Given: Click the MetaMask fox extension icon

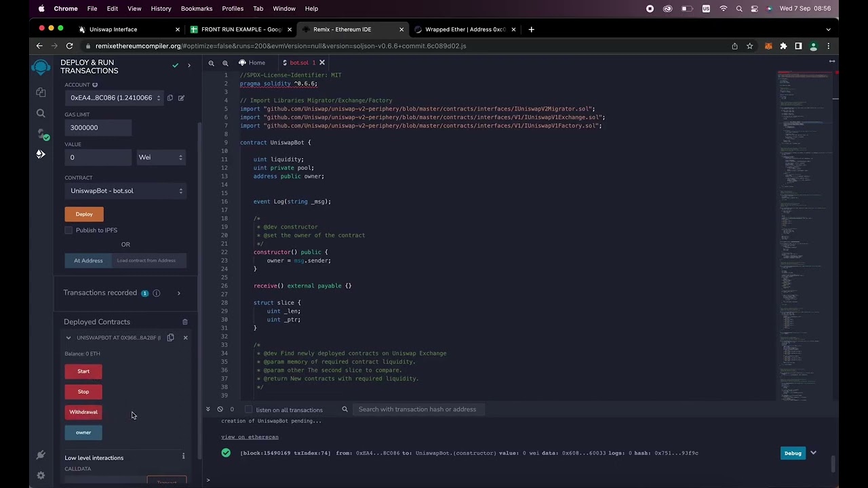Looking at the screenshot, I should tap(768, 46).
